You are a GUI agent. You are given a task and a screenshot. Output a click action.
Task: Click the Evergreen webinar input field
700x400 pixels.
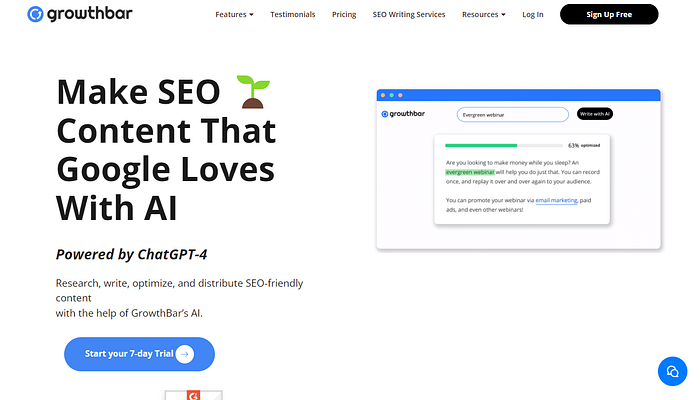[x=512, y=115]
